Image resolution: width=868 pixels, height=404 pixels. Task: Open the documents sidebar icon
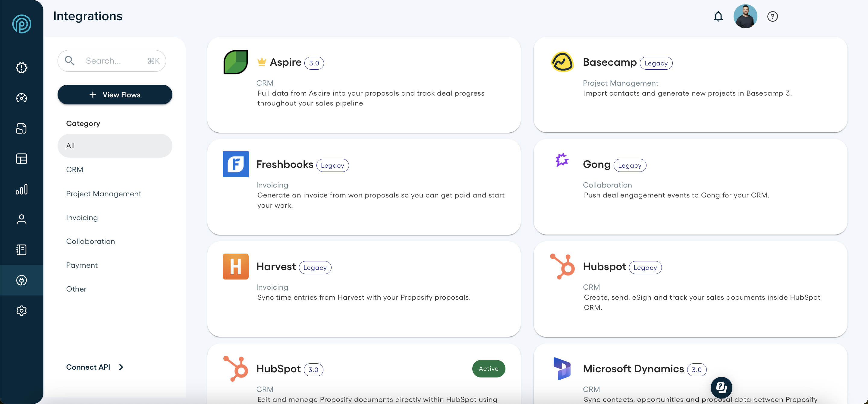click(x=22, y=128)
